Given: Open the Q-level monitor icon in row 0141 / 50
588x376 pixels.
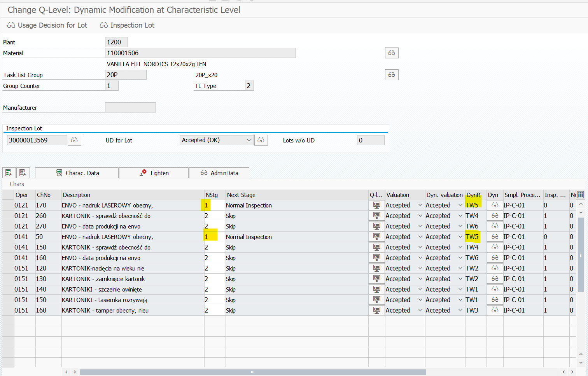Looking at the screenshot, I should pyautogui.click(x=376, y=237).
